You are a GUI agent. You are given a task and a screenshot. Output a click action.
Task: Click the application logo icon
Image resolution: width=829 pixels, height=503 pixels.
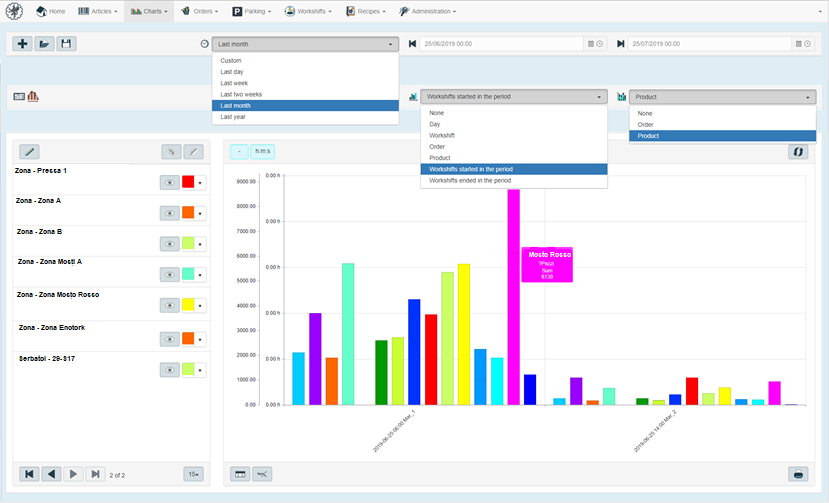click(14, 11)
